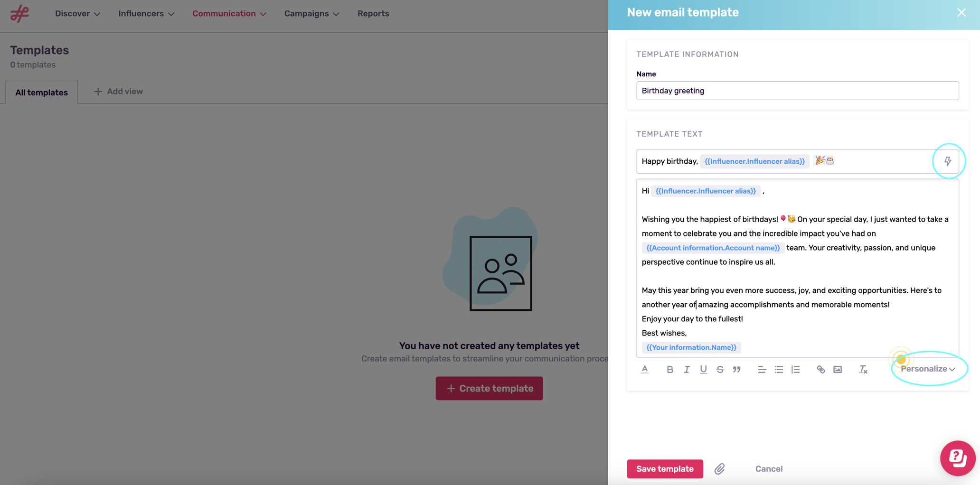
Task: Click the AI lightning bolt on the subject line
Action: tap(948, 161)
